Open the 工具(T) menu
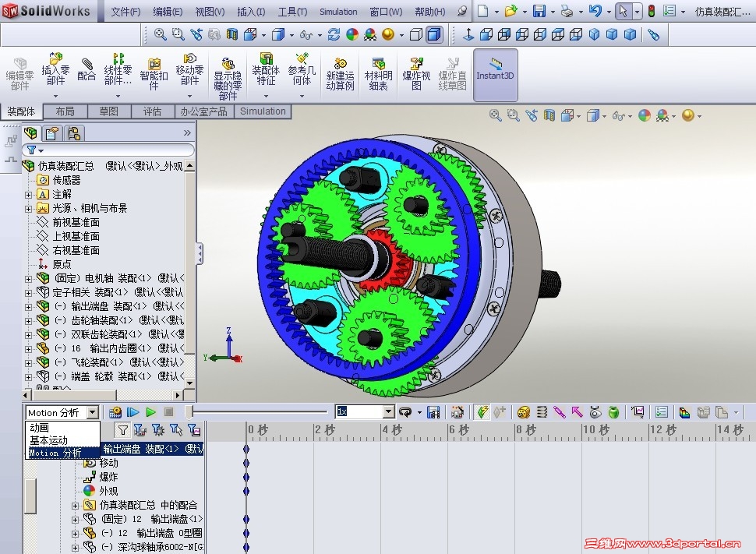 pos(292,12)
